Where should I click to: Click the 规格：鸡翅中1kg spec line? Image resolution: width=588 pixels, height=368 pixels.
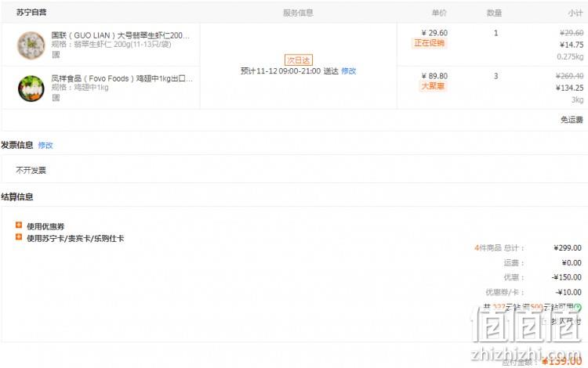(x=80, y=87)
